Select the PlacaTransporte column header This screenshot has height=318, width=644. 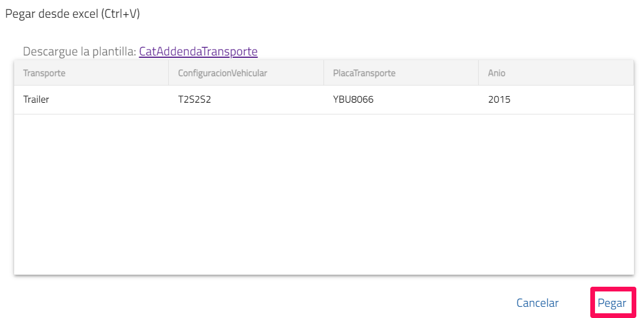(x=364, y=73)
